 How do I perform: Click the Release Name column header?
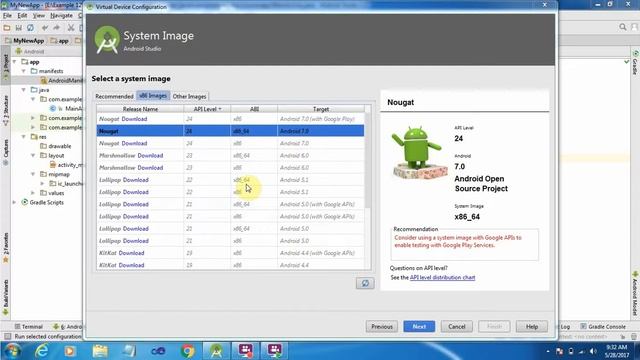[140, 109]
